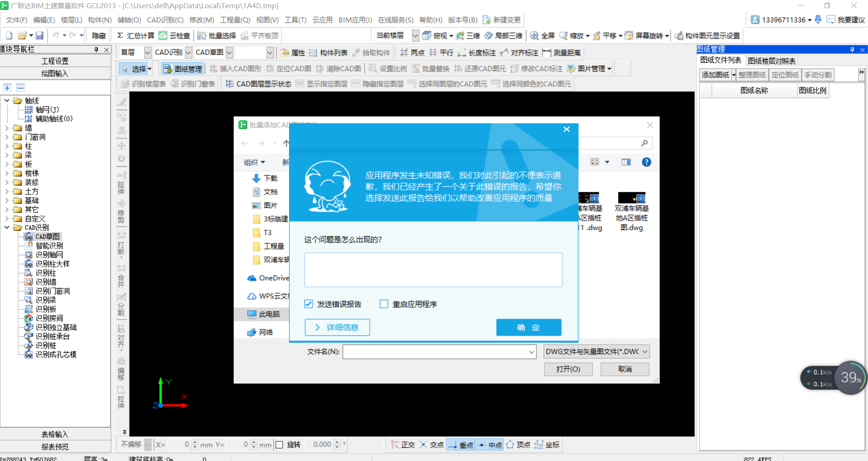Click the new file icon in toolbar
Screen dimensions: 868x461
9,35
